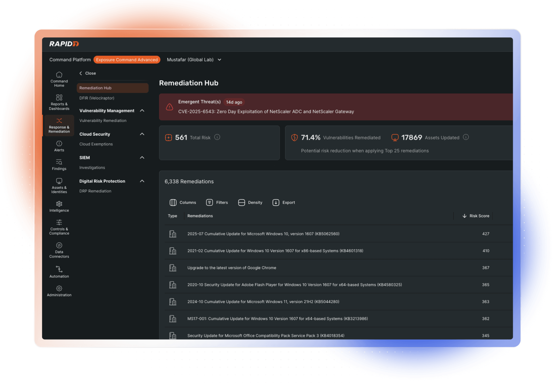
Task: Click the Assets Updated info icon
Action: (466, 137)
